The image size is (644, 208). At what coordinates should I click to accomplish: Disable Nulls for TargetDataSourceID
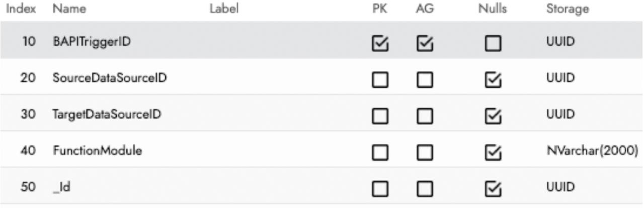[x=493, y=117]
